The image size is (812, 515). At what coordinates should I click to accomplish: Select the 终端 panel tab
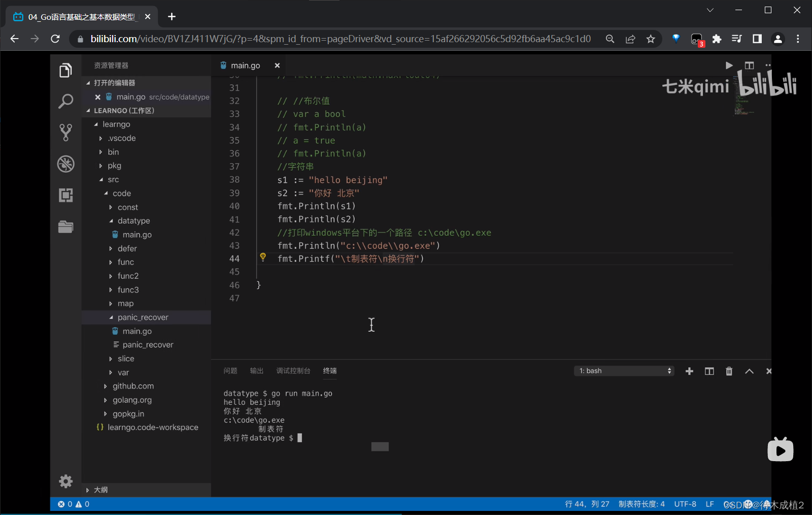coord(330,371)
